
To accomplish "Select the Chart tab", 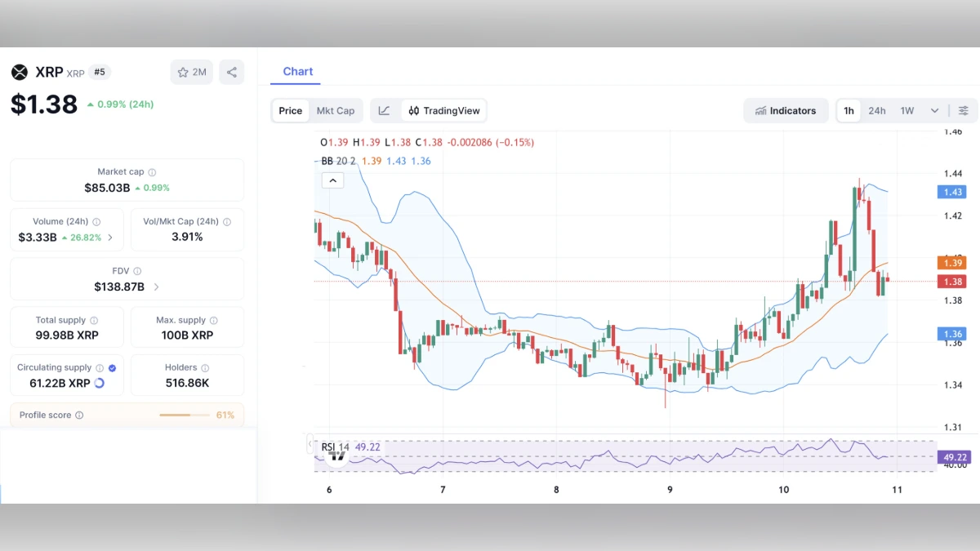I will click(296, 72).
